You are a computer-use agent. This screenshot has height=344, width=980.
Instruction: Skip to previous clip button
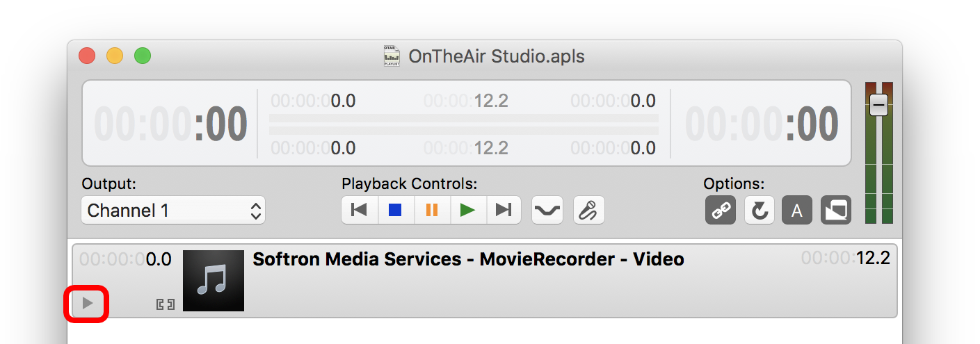pos(360,210)
